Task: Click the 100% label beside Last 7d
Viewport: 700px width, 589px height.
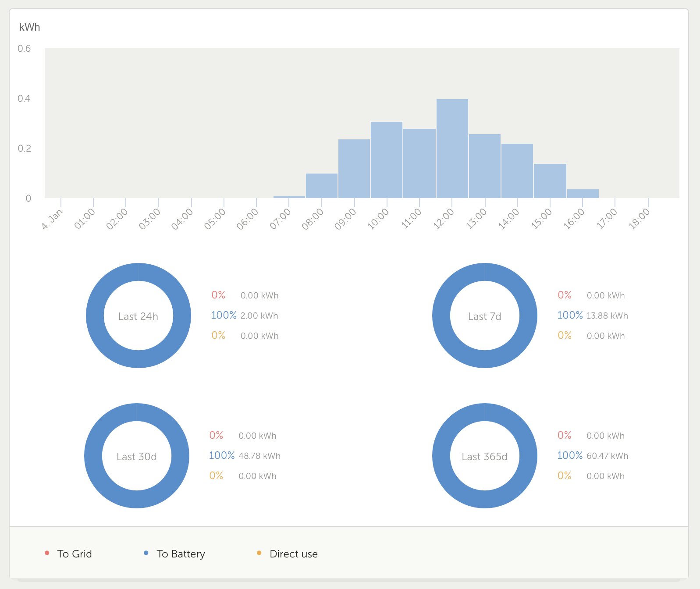Action: pyautogui.click(x=570, y=315)
